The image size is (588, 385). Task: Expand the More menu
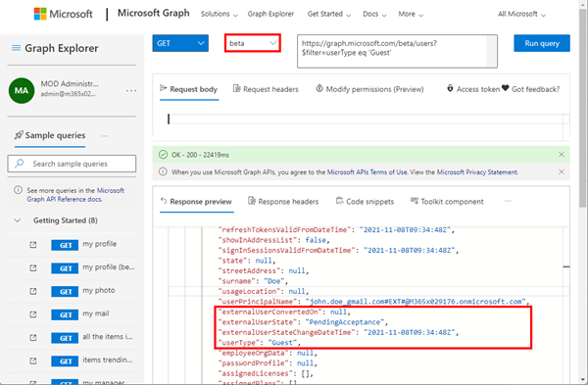point(411,14)
